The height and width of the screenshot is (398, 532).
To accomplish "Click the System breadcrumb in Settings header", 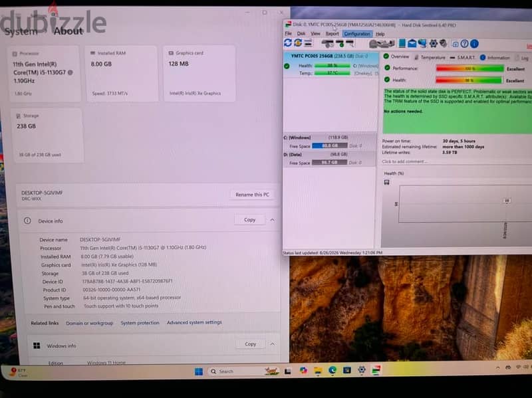I will coord(21,31).
